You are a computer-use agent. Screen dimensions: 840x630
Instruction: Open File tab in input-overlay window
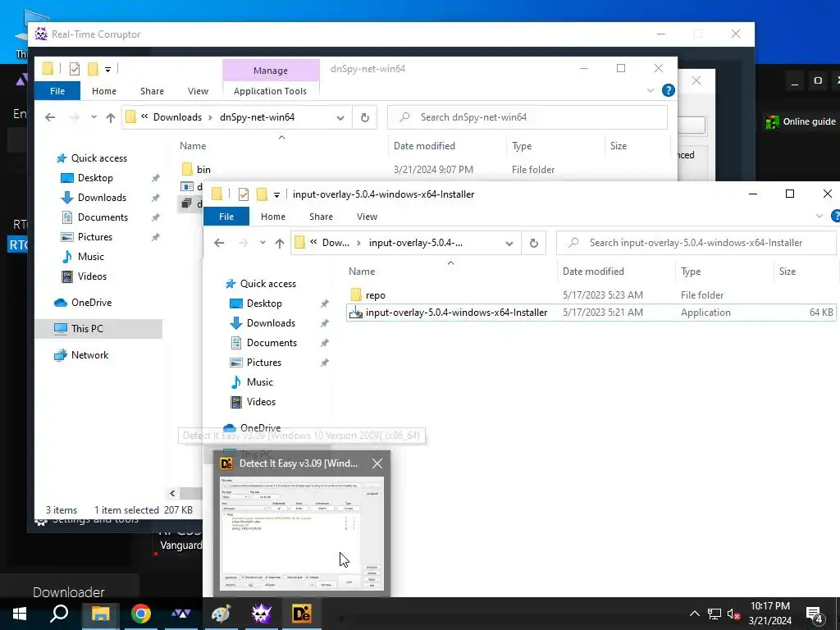tap(226, 217)
